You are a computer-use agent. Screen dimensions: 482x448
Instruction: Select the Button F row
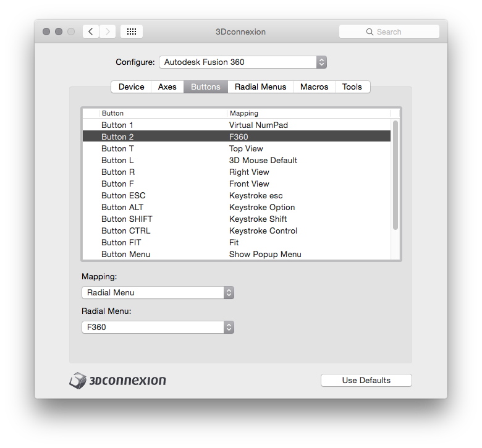[237, 184]
